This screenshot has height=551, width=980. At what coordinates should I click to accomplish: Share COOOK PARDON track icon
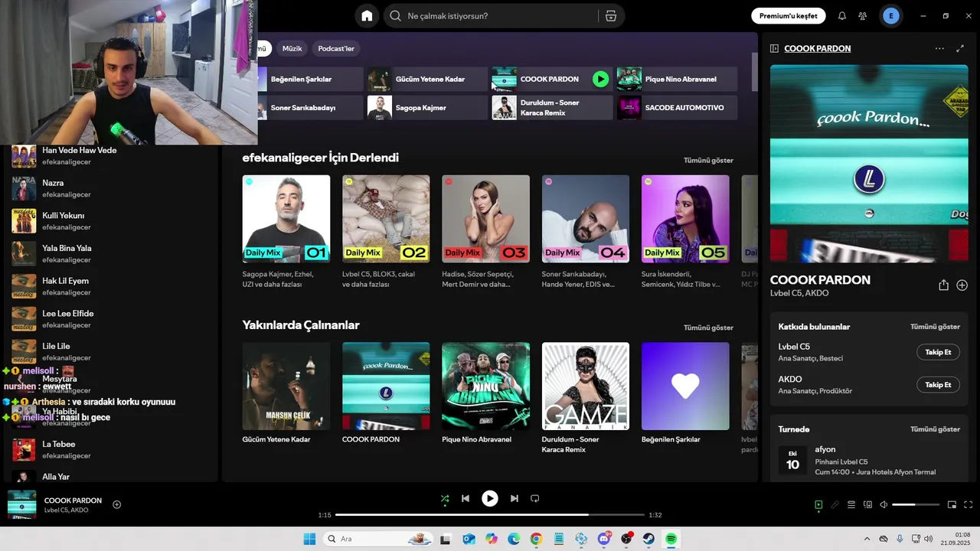(943, 285)
